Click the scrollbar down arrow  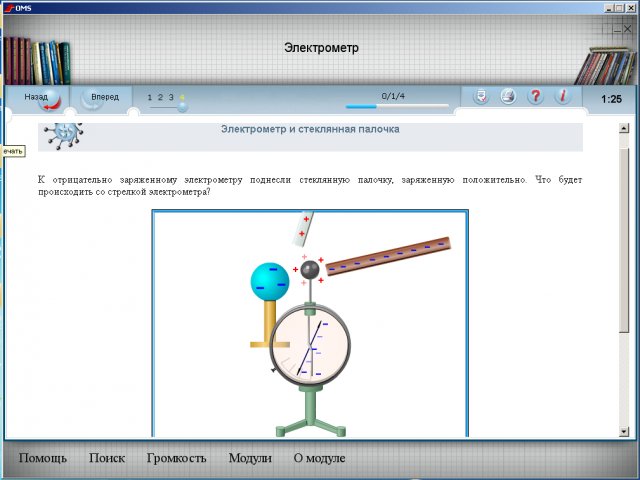click(624, 431)
